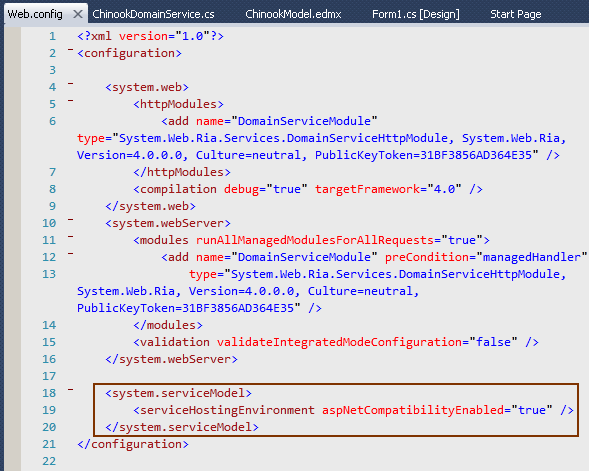Click the opening <httpModules> tag
Screen dimensions: 589x471
178,104
